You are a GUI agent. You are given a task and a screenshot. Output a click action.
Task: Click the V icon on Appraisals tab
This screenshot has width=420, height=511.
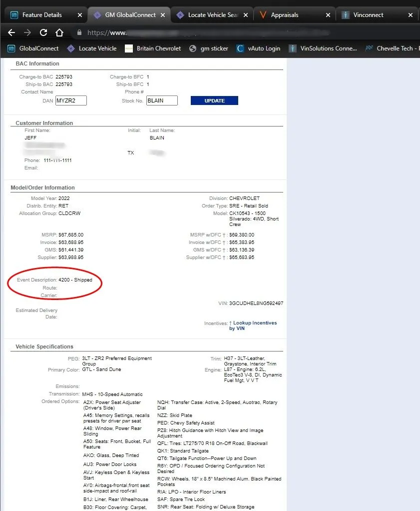click(x=263, y=15)
